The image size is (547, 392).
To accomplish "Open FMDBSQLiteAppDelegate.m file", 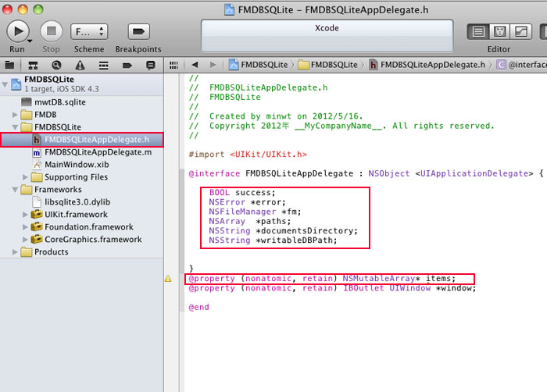I will click(81, 152).
